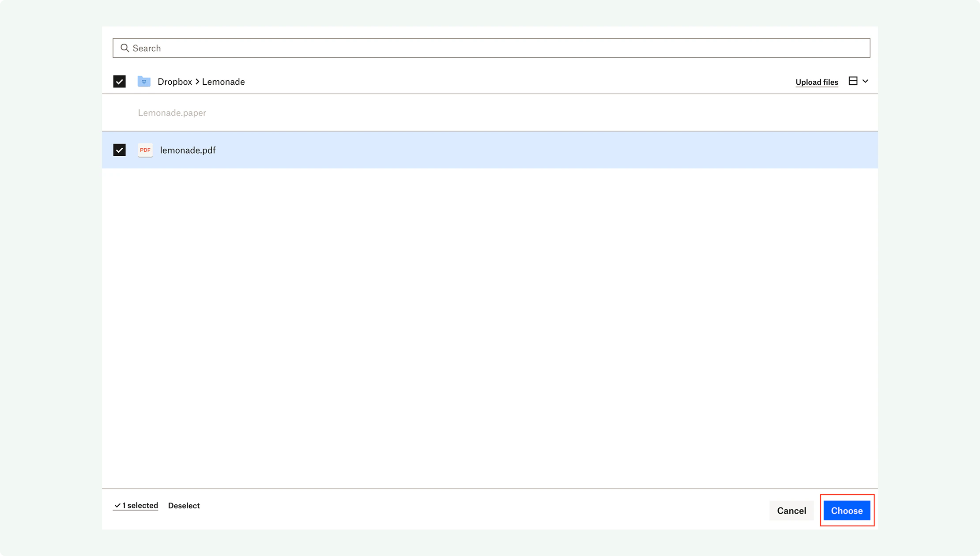
Task: Uncheck the lemonade.pdf checkbox
Action: click(x=119, y=150)
